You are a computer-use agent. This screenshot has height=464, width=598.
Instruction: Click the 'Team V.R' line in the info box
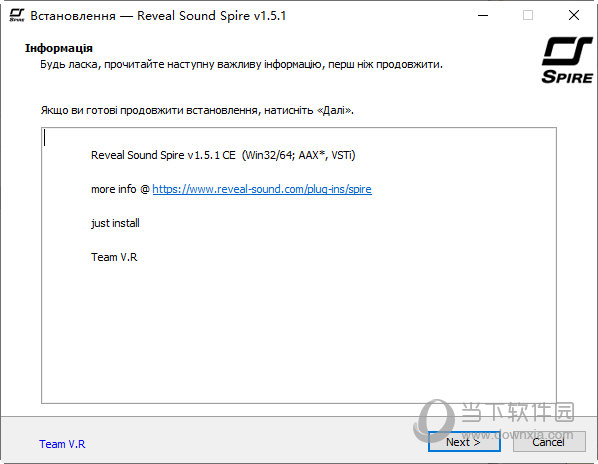pos(114,257)
